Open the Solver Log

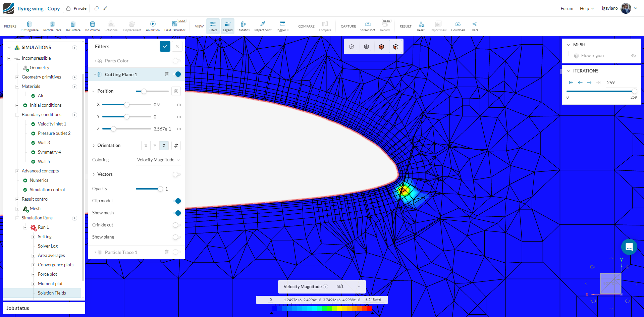(48, 246)
